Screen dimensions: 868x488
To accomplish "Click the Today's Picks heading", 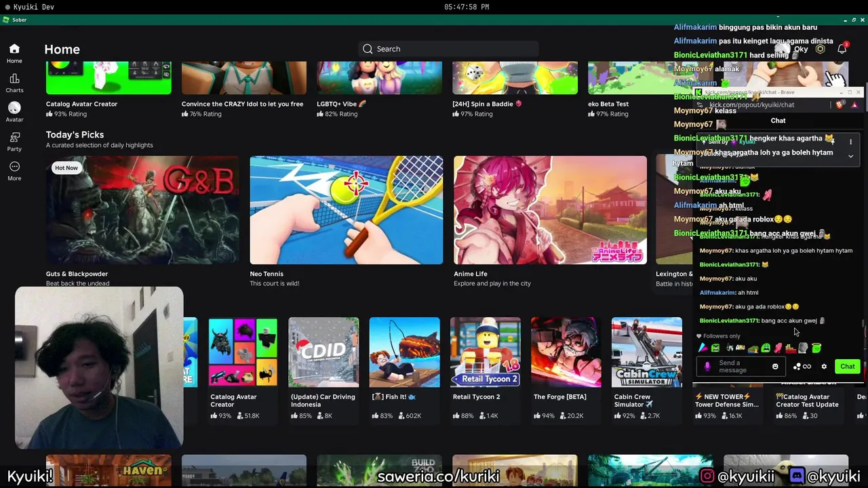I will pos(75,134).
